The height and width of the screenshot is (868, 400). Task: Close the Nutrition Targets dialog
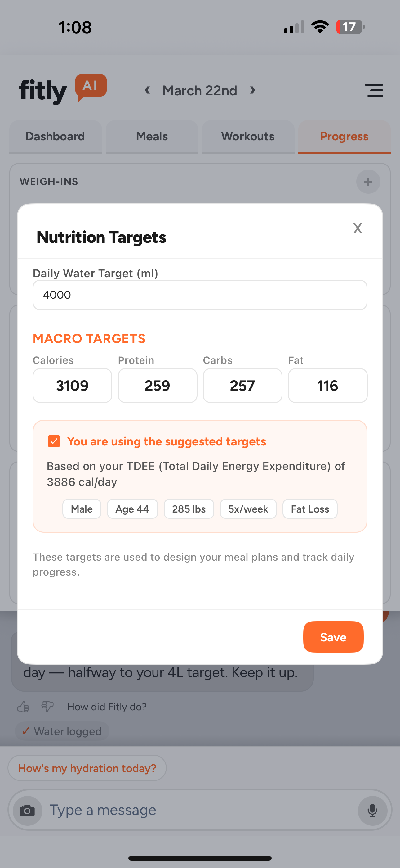pos(357,228)
